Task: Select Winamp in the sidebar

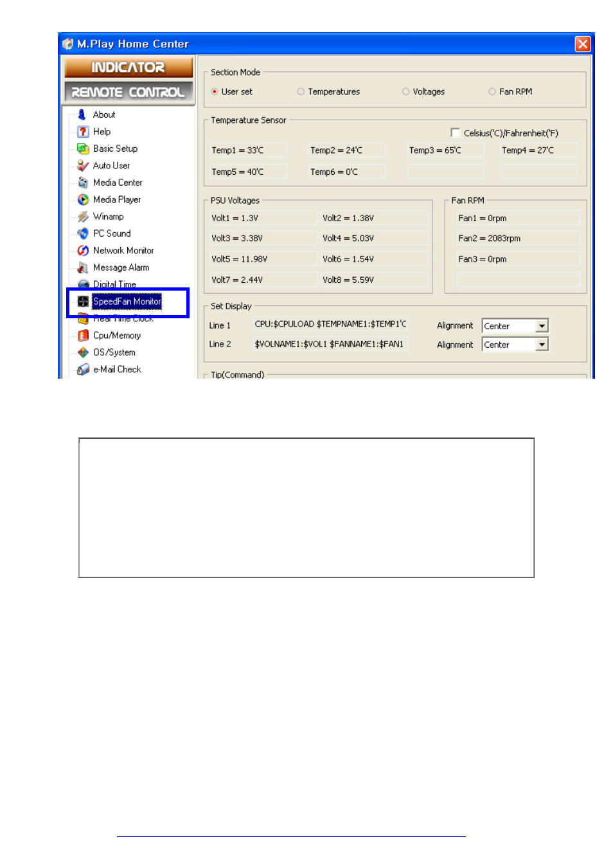Action: [108, 217]
